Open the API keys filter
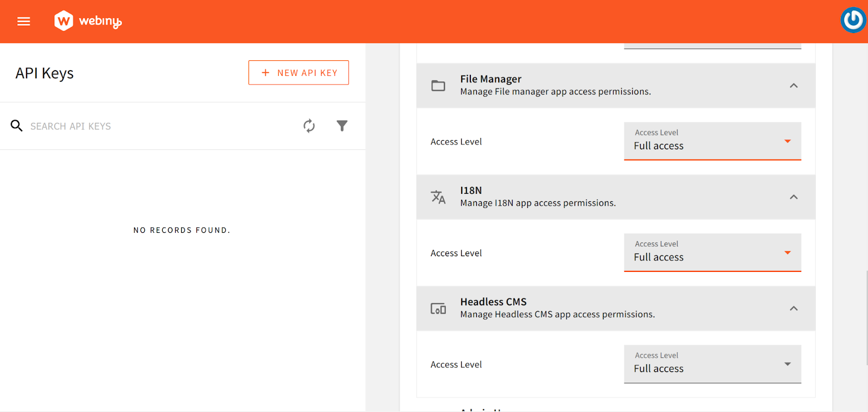868x412 pixels. [x=342, y=126]
